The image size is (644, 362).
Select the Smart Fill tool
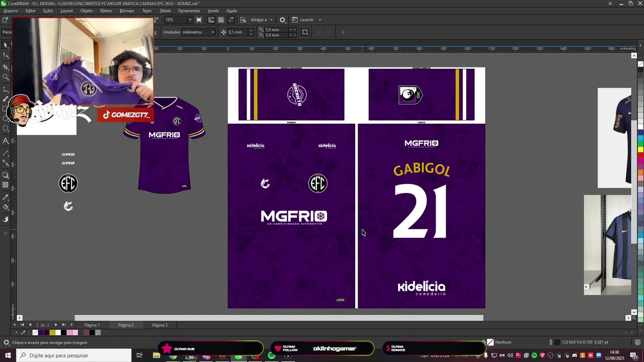(6, 219)
